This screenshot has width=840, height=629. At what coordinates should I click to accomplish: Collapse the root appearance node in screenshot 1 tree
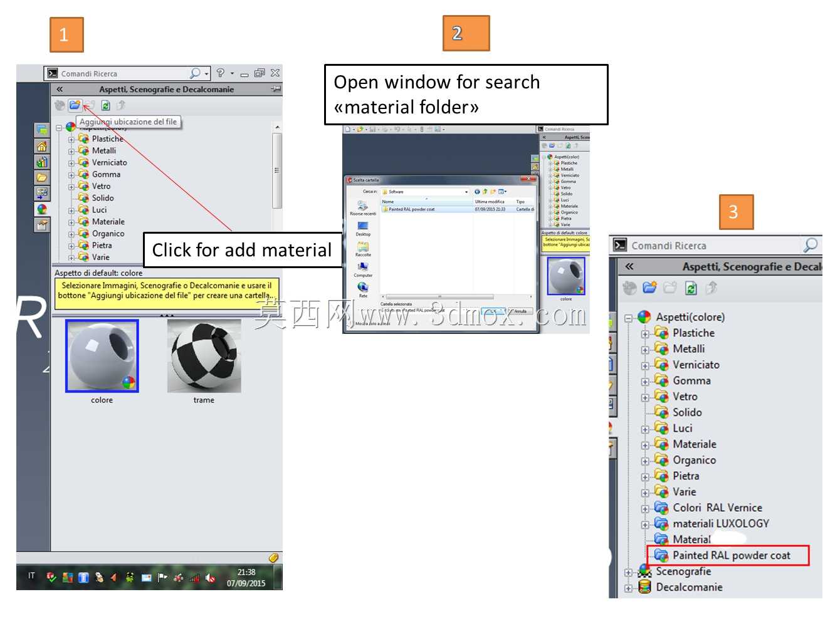point(59,128)
